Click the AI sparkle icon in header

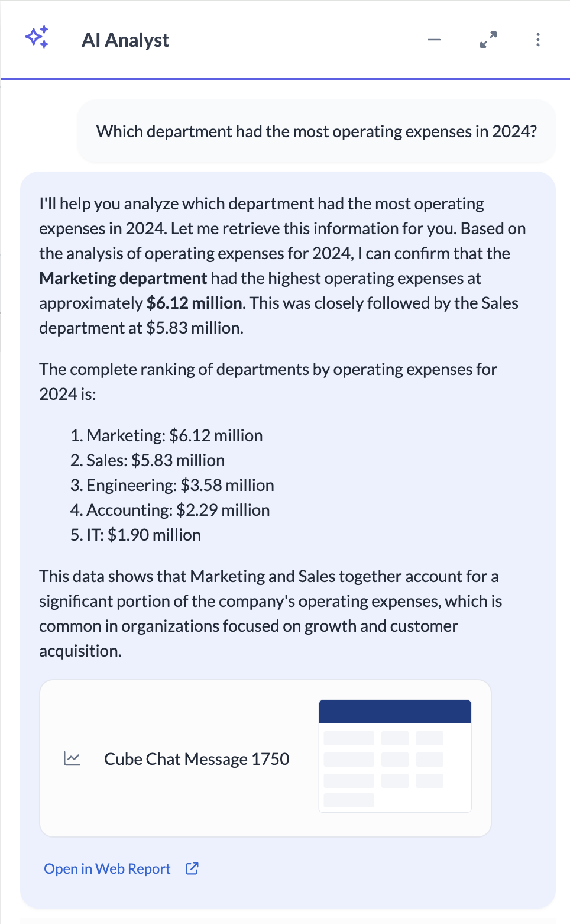pyautogui.click(x=37, y=38)
